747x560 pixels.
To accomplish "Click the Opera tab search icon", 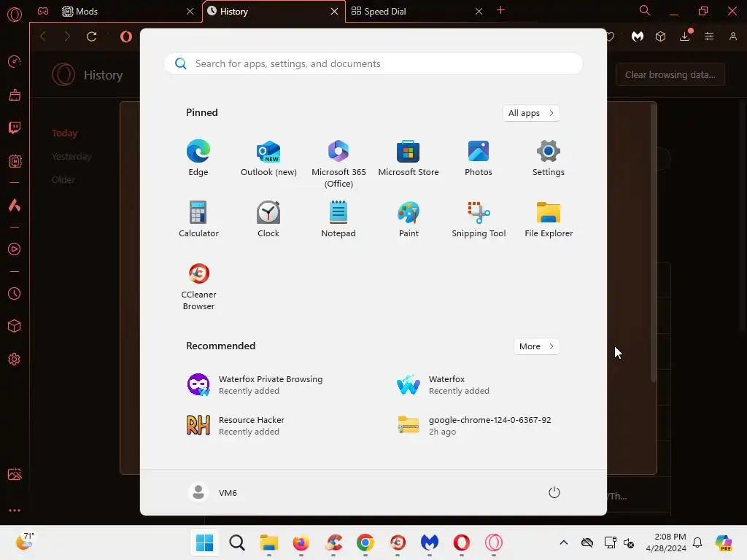I will tap(645, 10).
